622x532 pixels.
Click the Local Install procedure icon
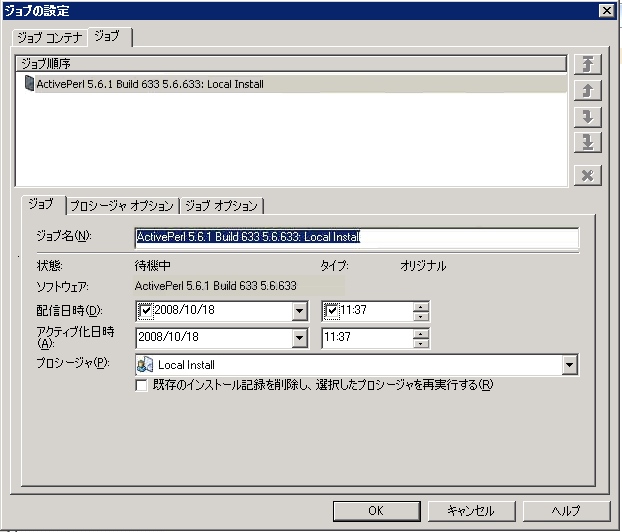[x=145, y=365]
